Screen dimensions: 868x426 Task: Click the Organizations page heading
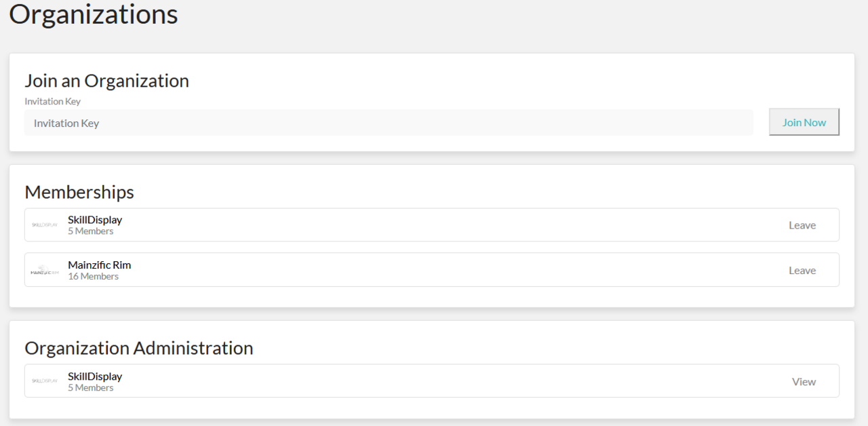pyautogui.click(x=94, y=14)
